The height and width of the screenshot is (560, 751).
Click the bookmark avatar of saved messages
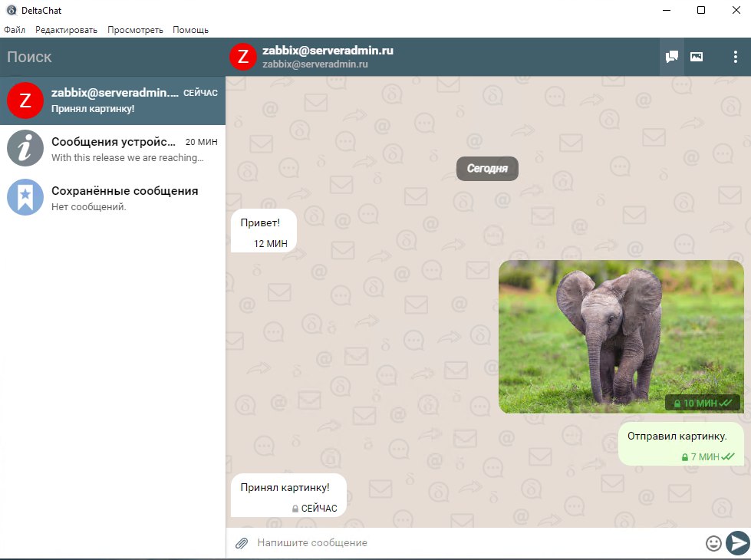point(25,197)
